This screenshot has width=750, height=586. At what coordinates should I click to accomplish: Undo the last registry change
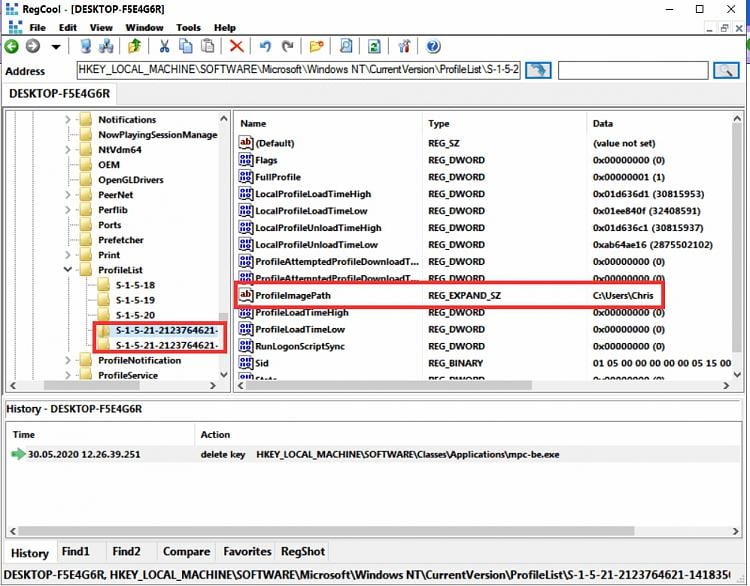265,46
